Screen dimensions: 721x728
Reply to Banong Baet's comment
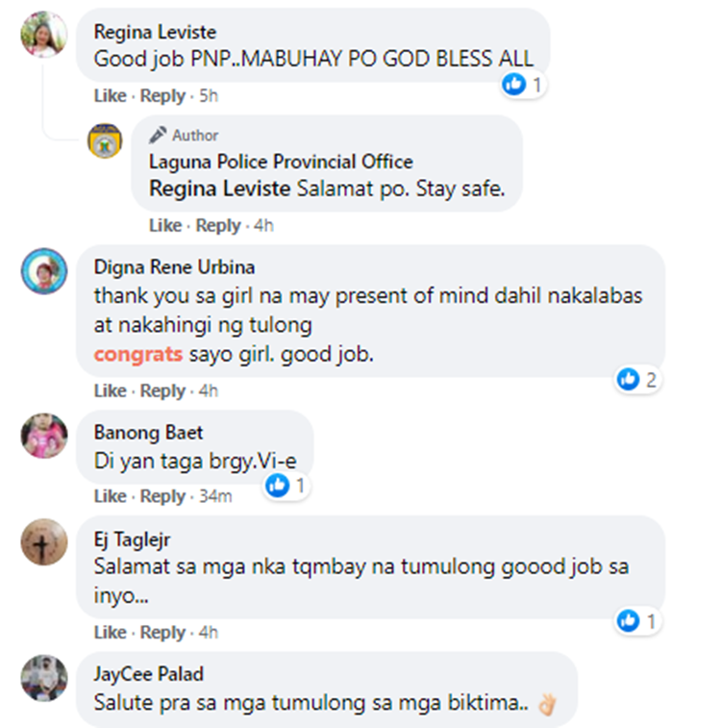[162, 496]
